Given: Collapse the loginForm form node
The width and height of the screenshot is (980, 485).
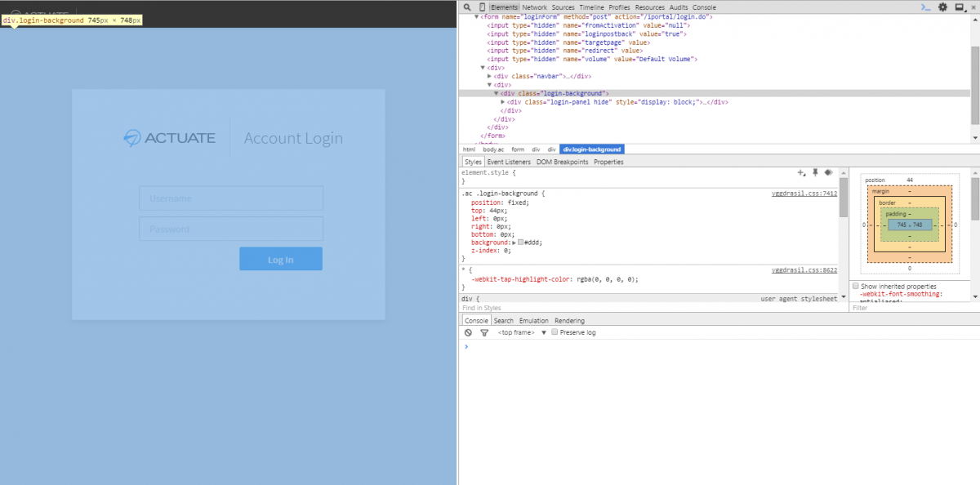Looking at the screenshot, I should click(x=477, y=16).
